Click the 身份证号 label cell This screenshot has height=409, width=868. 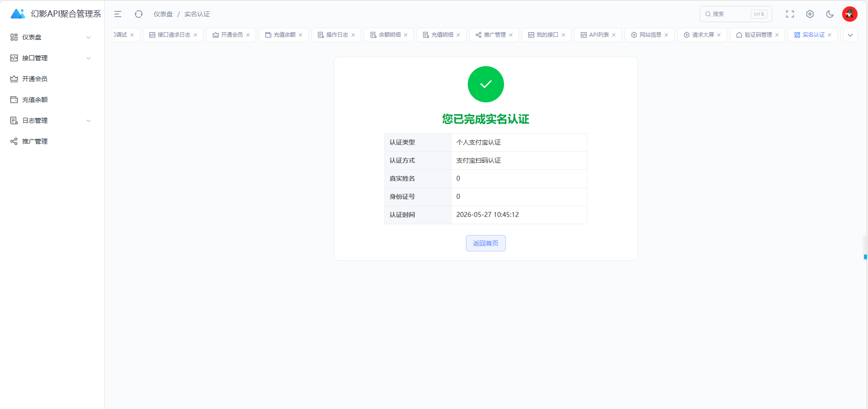click(418, 197)
